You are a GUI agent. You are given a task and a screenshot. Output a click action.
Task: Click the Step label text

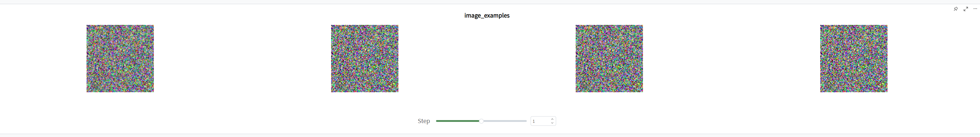pos(424,121)
